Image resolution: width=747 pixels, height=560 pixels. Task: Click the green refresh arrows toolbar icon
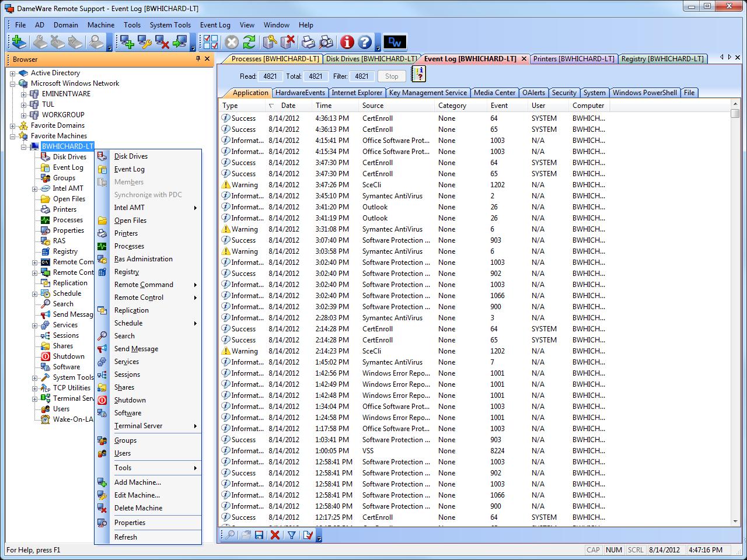(249, 42)
